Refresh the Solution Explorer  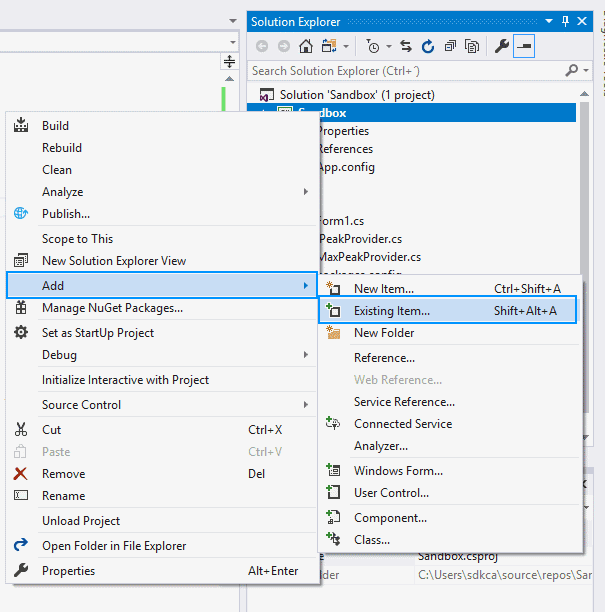point(428,46)
